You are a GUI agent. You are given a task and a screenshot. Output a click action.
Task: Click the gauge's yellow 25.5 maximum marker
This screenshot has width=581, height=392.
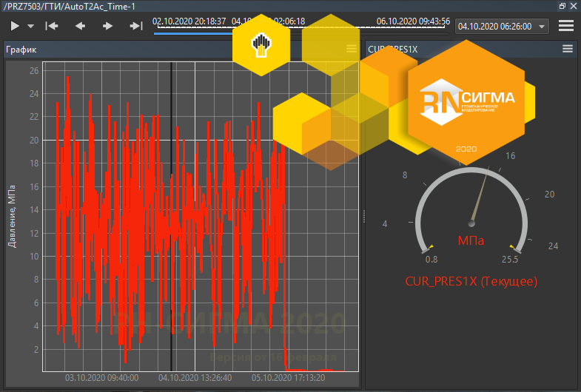click(x=510, y=247)
